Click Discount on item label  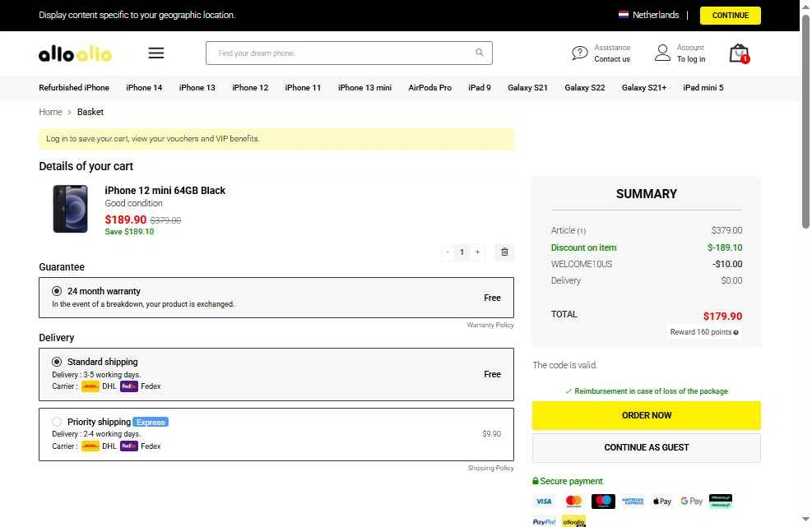(x=583, y=247)
